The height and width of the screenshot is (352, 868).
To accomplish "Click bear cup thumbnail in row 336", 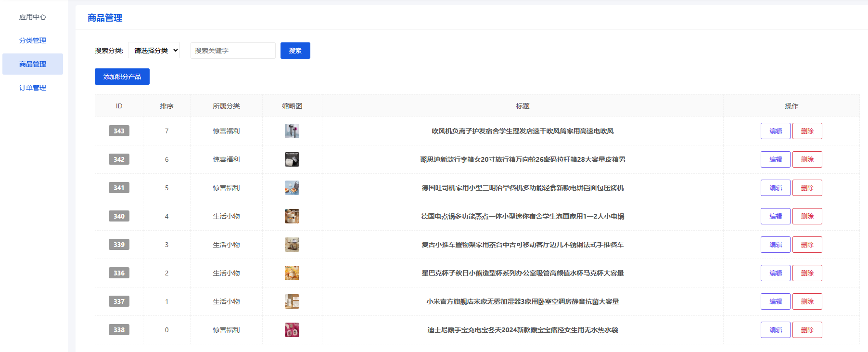I will pyautogui.click(x=292, y=273).
